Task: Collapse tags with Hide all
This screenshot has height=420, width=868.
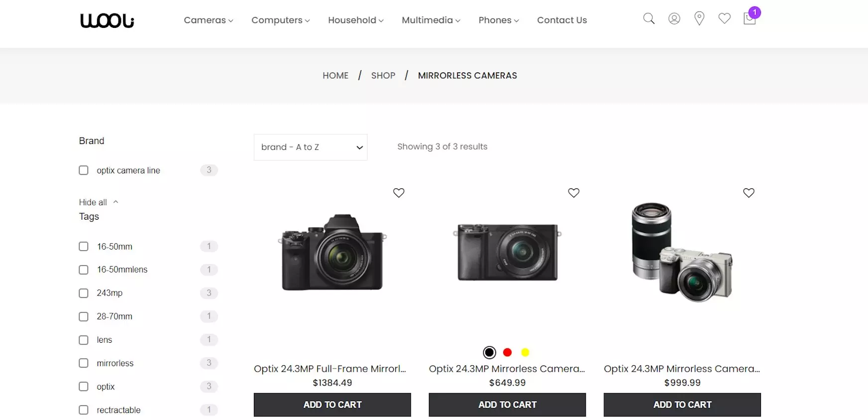Action: click(98, 202)
